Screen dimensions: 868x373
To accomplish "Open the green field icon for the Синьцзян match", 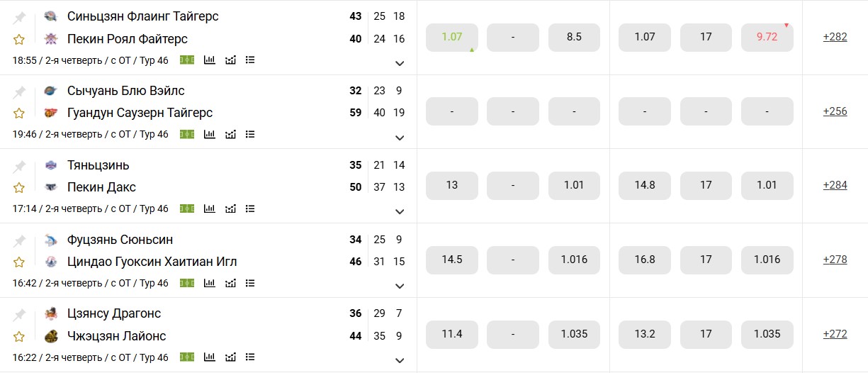I will click(x=186, y=60).
